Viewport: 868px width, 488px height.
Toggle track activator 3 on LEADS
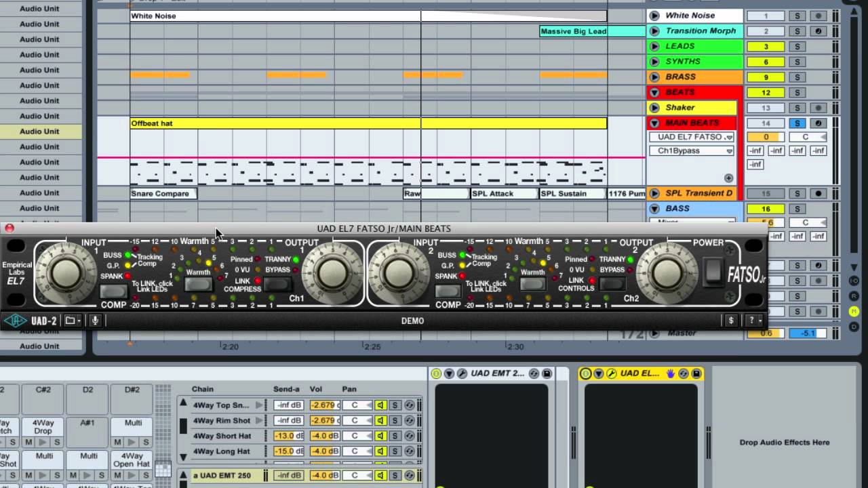point(766,47)
